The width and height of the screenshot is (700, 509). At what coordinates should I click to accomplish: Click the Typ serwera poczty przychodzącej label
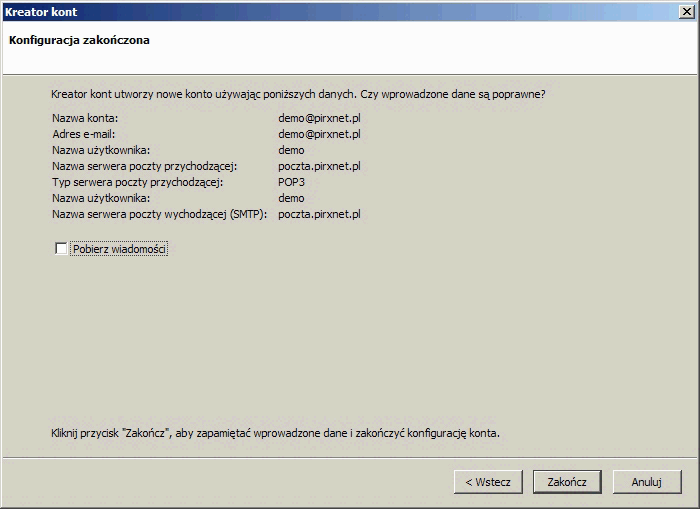coord(137,182)
